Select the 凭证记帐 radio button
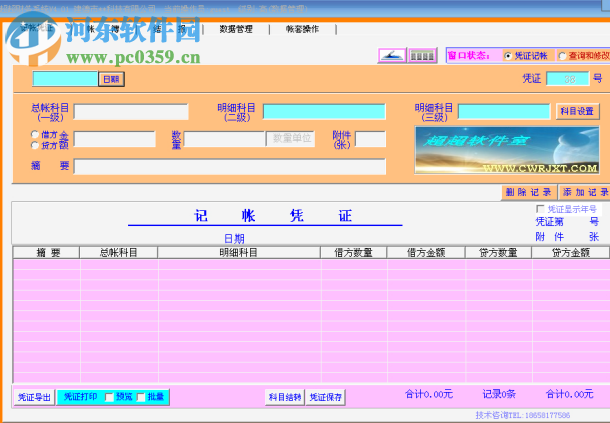Image resolution: width=610 pixels, height=423 pixels. coord(507,56)
